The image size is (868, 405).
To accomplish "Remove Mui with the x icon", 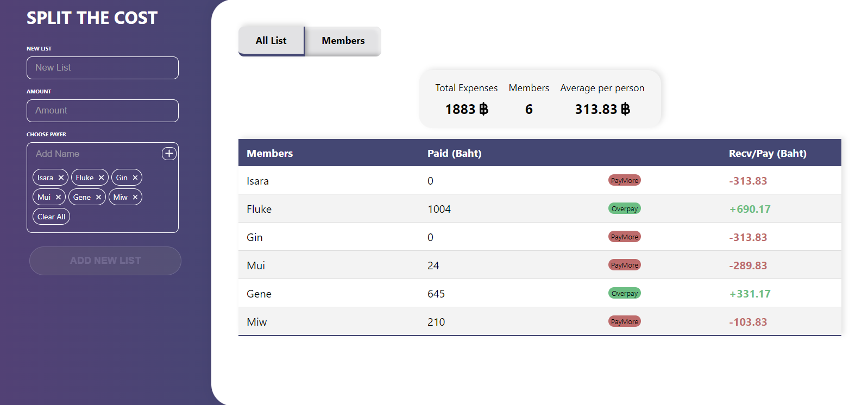I will [x=58, y=197].
